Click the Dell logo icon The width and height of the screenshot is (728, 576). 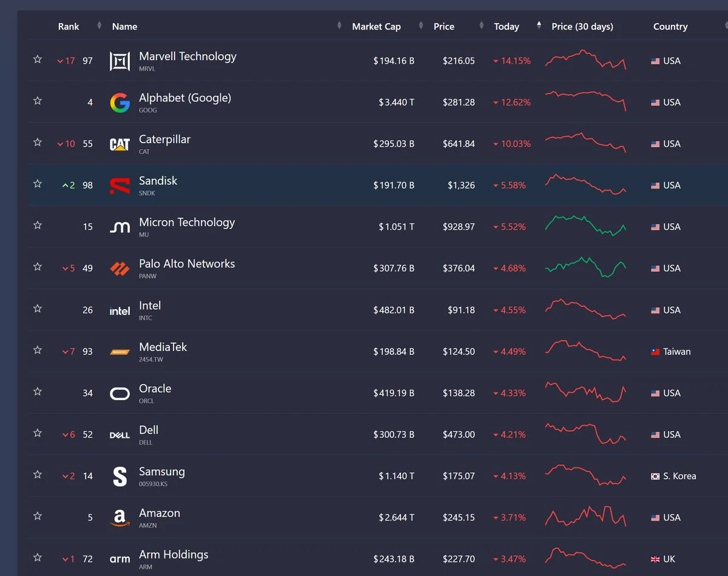[120, 435]
